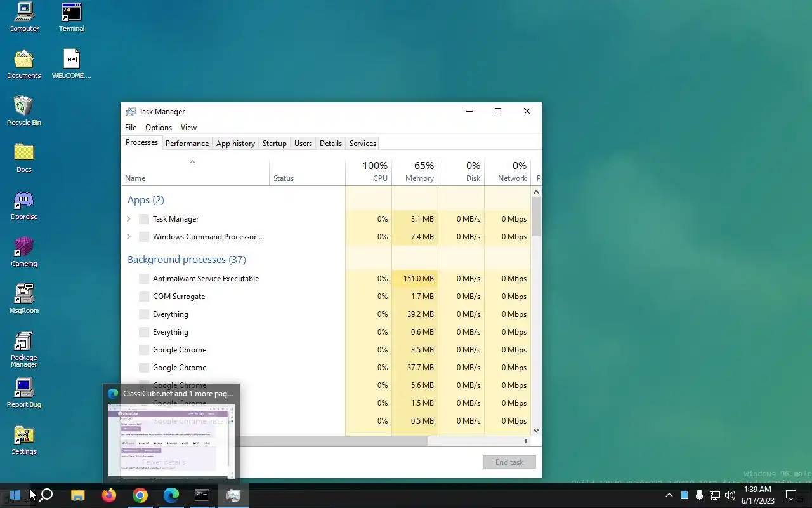Open the View menu
This screenshot has height=508, width=812.
(188, 128)
